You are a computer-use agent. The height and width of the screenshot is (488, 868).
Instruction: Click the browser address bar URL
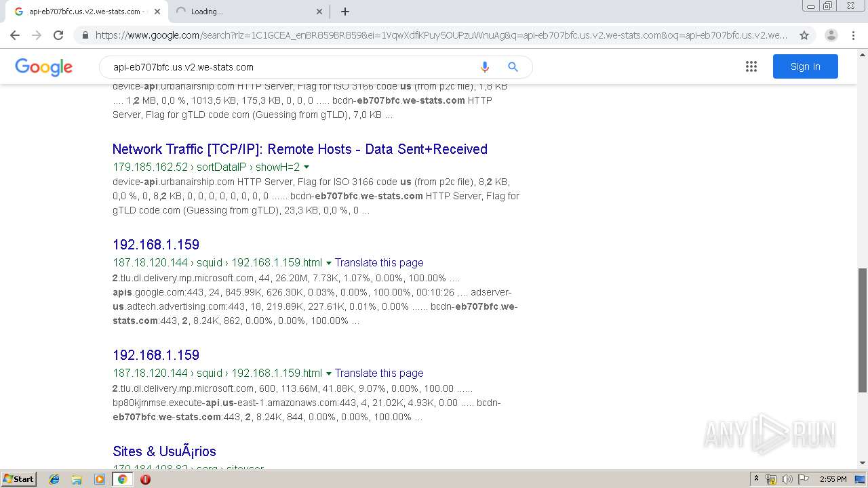pos(441,35)
